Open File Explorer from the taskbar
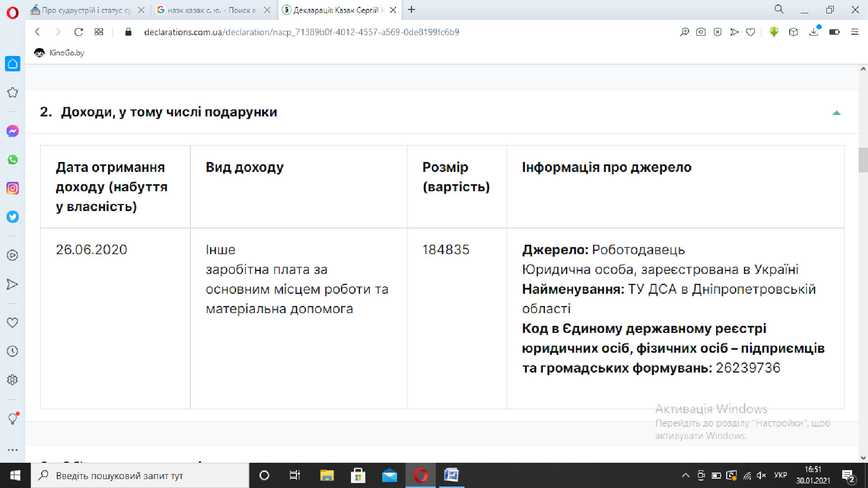Screen dimensions: 868x488 click(x=327, y=476)
